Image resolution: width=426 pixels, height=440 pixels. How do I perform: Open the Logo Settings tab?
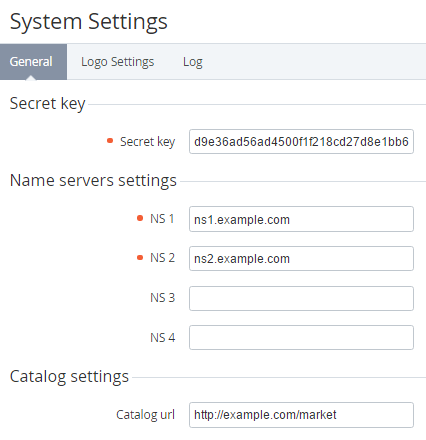tap(117, 62)
